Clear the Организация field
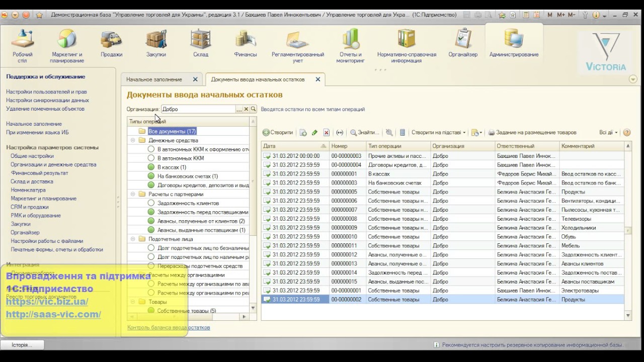Image resolution: width=644 pixels, height=362 pixels. coord(246,109)
